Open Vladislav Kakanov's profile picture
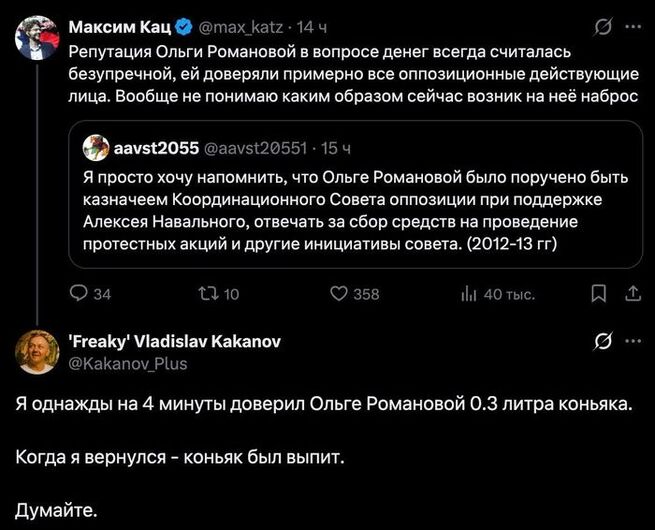The height and width of the screenshot is (530, 655). 34,351
